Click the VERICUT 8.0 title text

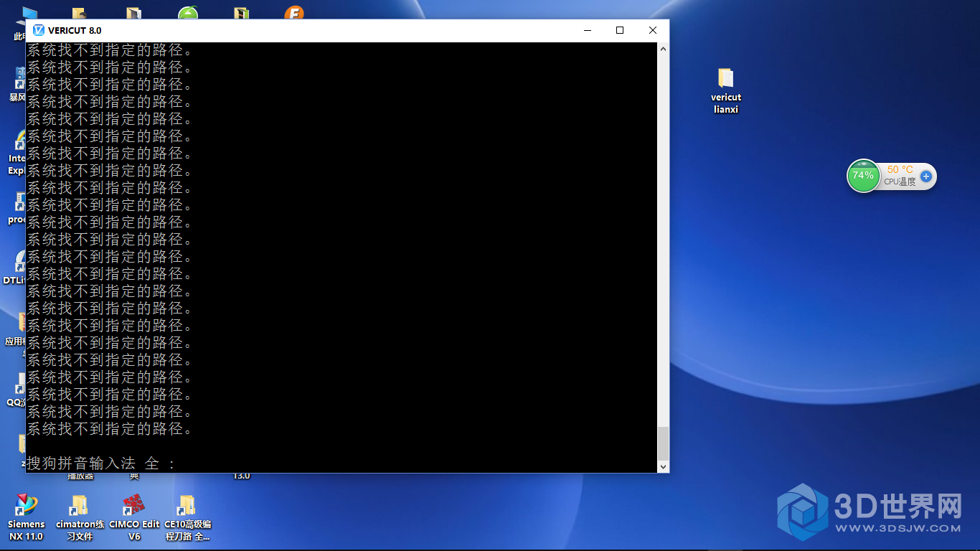coord(75,30)
